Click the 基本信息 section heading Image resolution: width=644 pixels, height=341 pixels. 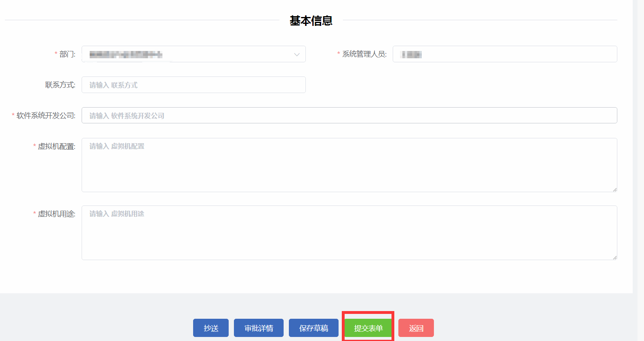311,21
